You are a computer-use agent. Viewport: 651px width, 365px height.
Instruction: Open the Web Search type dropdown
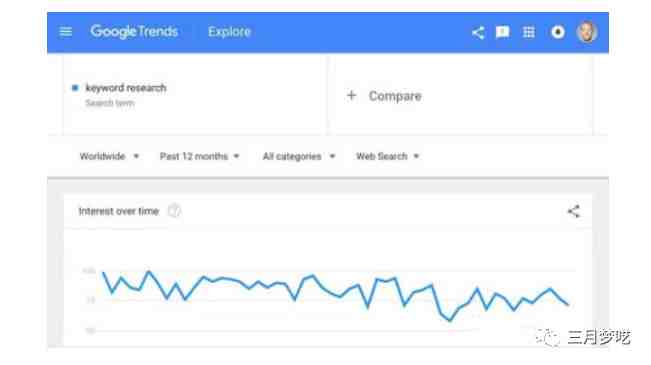388,157
